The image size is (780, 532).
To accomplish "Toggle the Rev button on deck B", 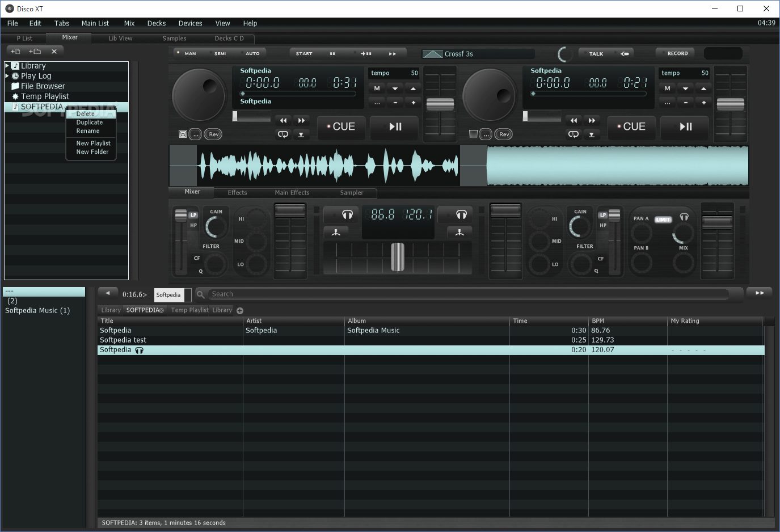I will click(504, 134).
